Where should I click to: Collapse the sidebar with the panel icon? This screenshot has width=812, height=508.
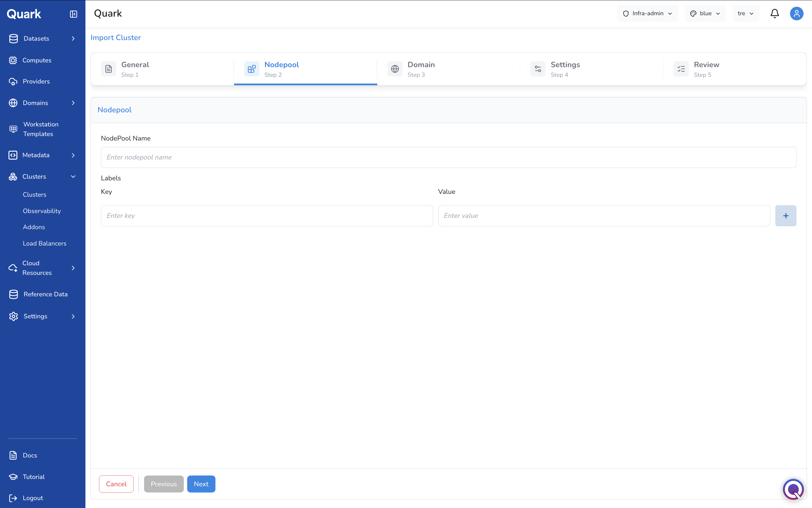pos(74,14)
